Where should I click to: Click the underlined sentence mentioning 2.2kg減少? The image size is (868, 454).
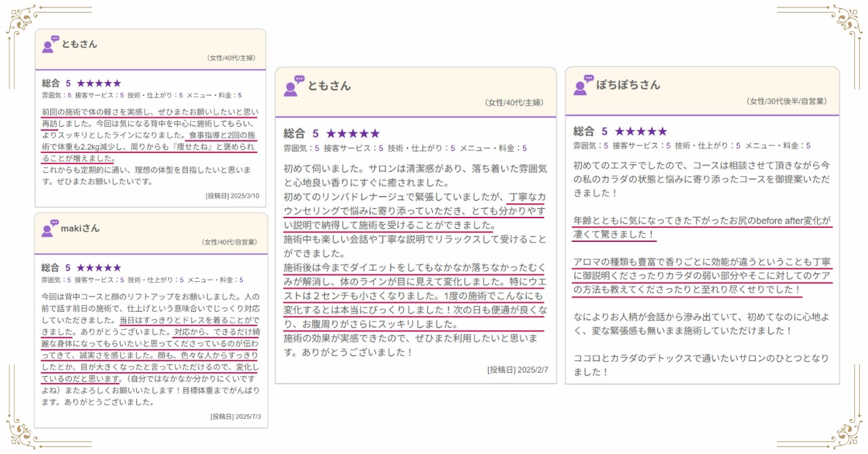tap(149, 146)
